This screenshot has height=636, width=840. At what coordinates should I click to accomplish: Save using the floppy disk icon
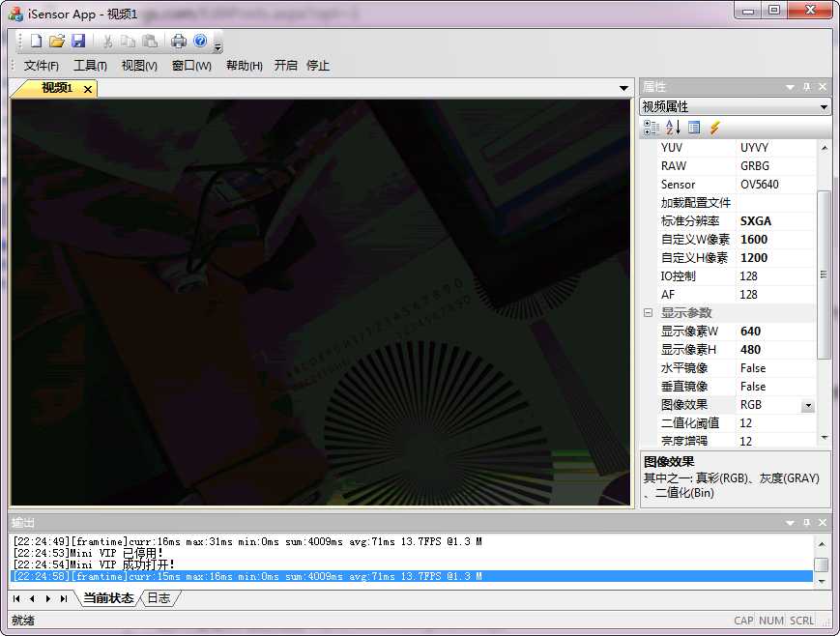pos(78,42)
